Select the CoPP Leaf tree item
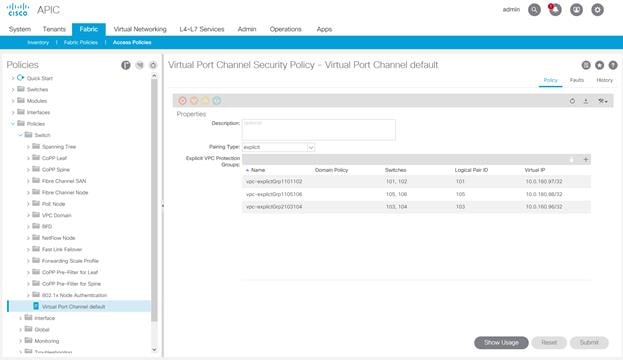 point(54,158)
